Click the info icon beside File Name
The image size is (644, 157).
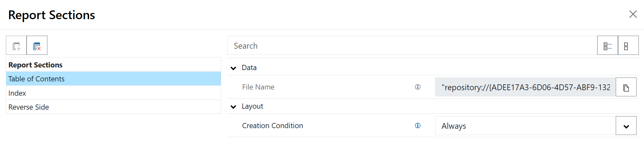pos(418,87)
